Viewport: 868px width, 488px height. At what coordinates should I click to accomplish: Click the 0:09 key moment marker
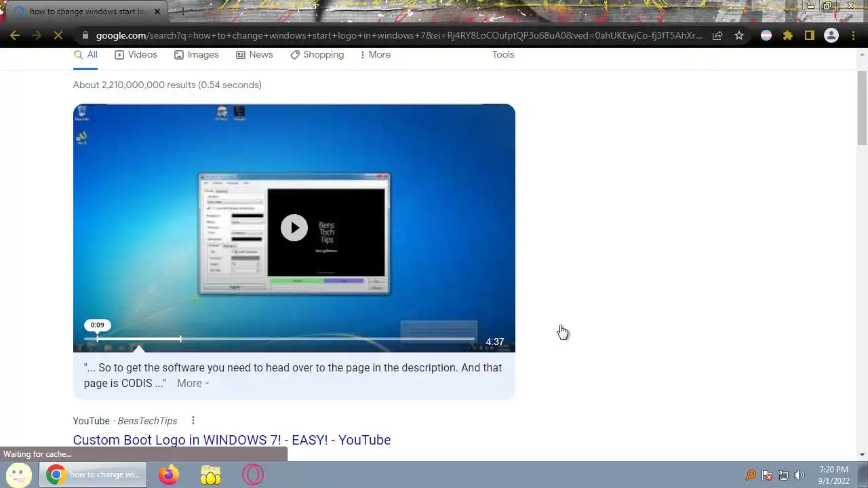[x=97, y=325]
